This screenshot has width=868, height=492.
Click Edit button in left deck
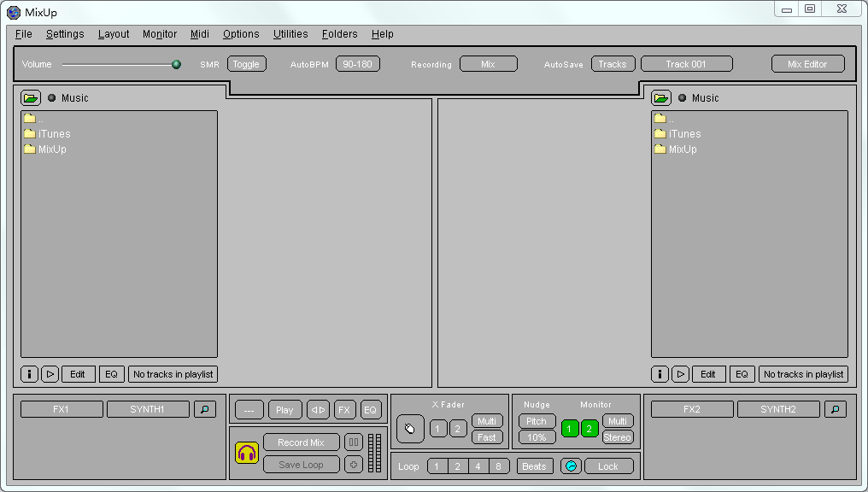pyautogui.click(x=78, y=374)
